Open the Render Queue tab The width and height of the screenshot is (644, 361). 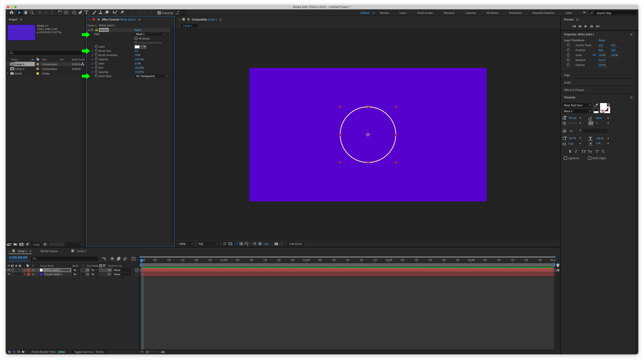[x=49, y=251]
